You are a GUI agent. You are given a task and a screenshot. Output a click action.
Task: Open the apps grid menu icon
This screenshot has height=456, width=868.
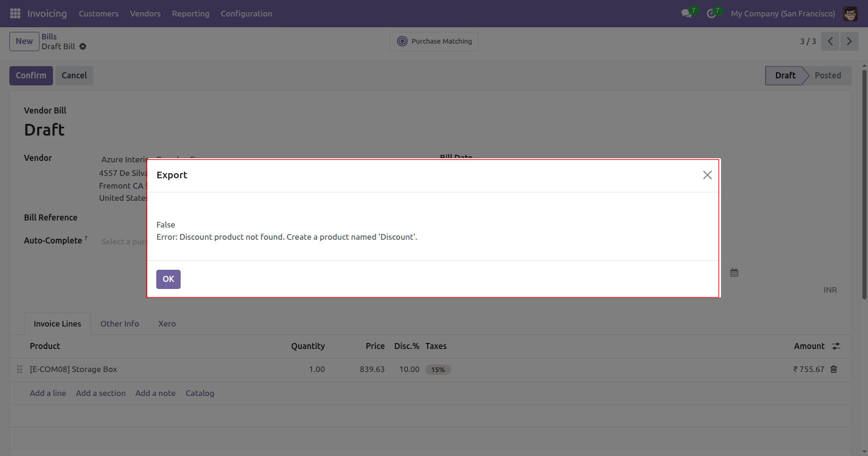point(15,14)
